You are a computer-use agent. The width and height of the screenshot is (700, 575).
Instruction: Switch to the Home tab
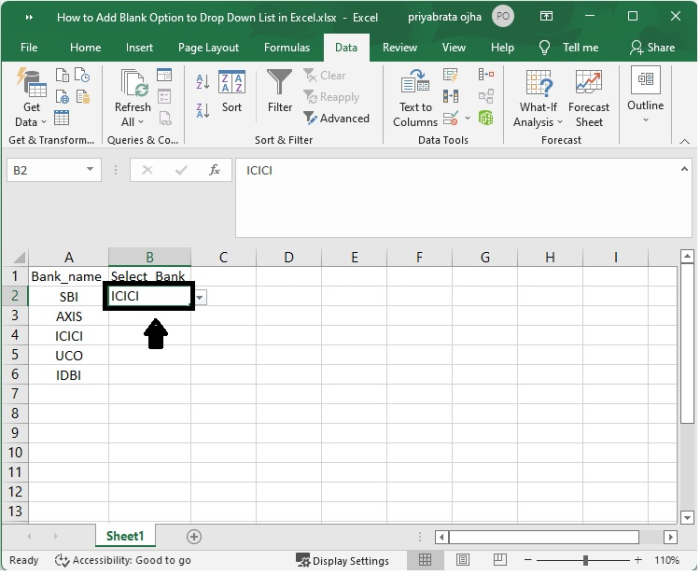pos(85,48)
